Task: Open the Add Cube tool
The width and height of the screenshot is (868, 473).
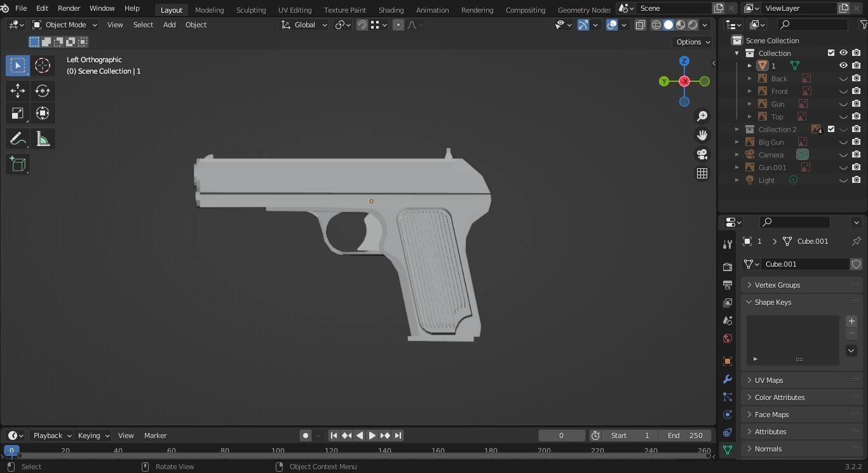Action: [x=17, y=164]
